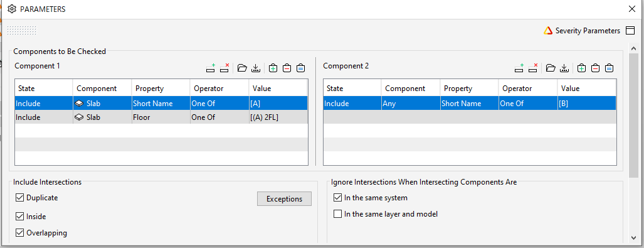Add selection basket to Component 2 filter
Image resolution: width=644 pixels, height=248 pixels.
[581, 68]
